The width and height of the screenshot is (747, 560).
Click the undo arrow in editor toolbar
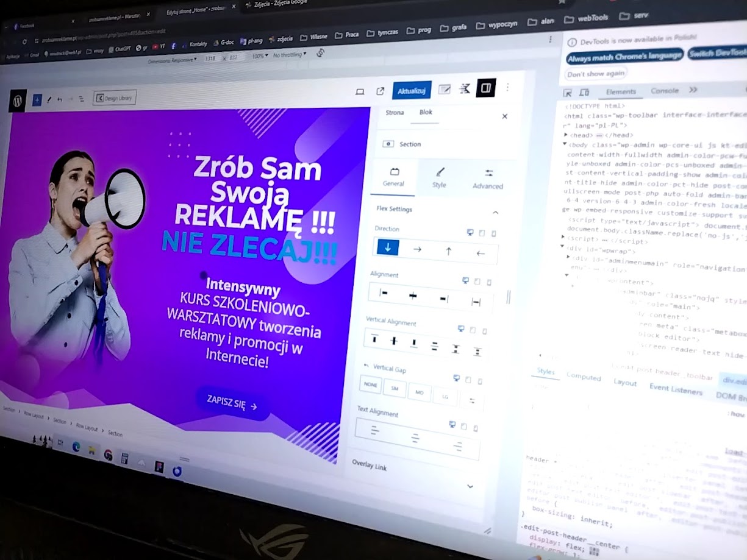tap(60, 99)
